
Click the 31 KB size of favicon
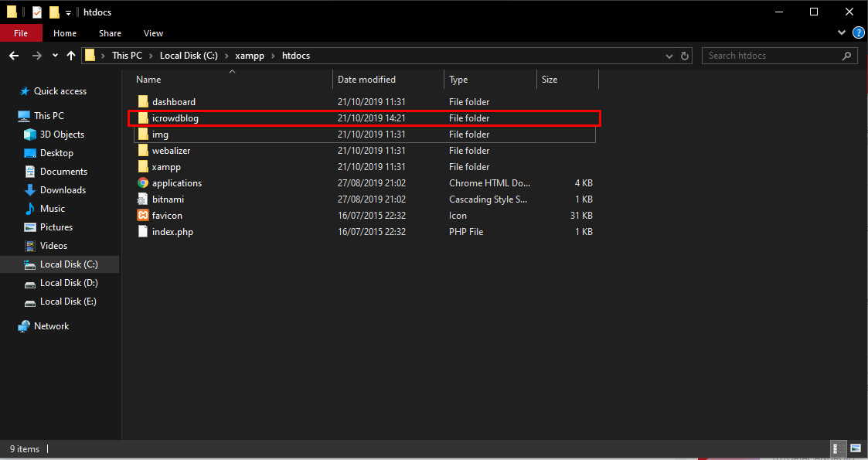pyautogui.click(x=581, y=216)
